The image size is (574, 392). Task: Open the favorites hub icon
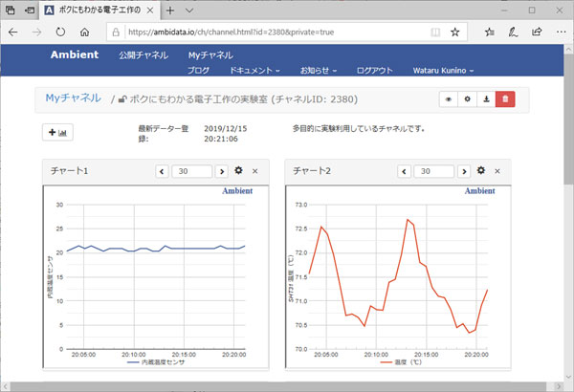point(490,33)
